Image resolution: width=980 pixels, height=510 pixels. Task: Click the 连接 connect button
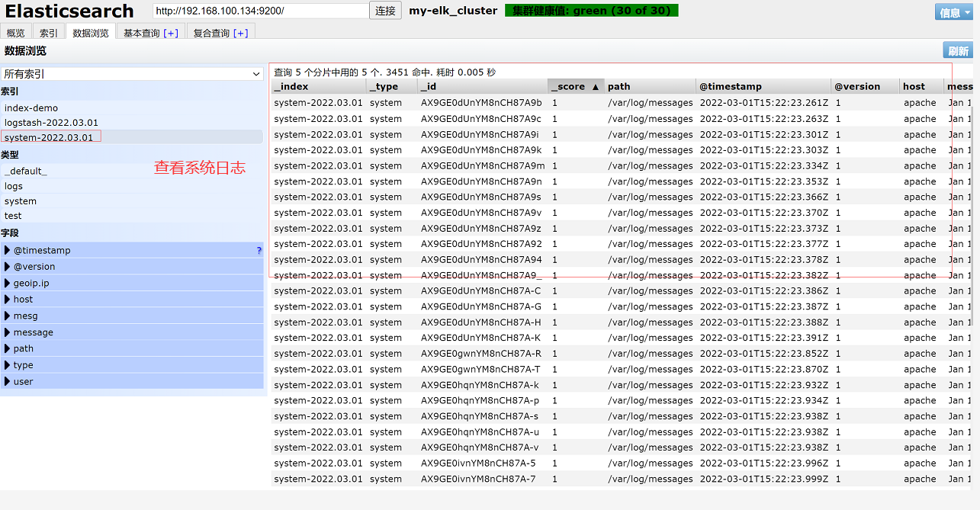coord(385,11)
